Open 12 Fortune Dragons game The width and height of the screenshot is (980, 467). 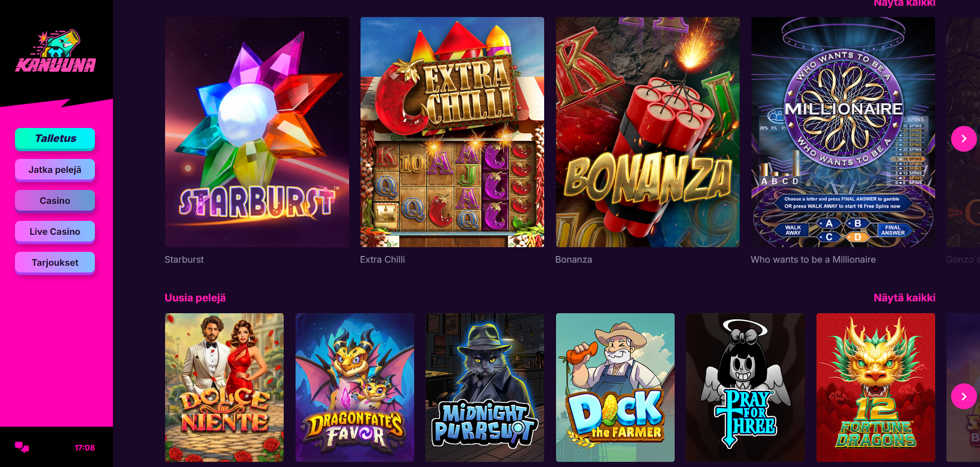coord(876,388)
